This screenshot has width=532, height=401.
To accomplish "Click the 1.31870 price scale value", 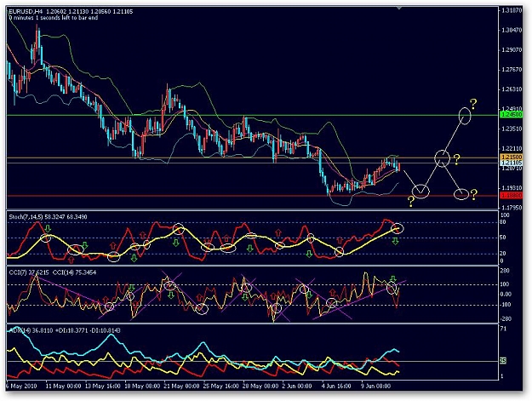I will [x=512, y=11].
